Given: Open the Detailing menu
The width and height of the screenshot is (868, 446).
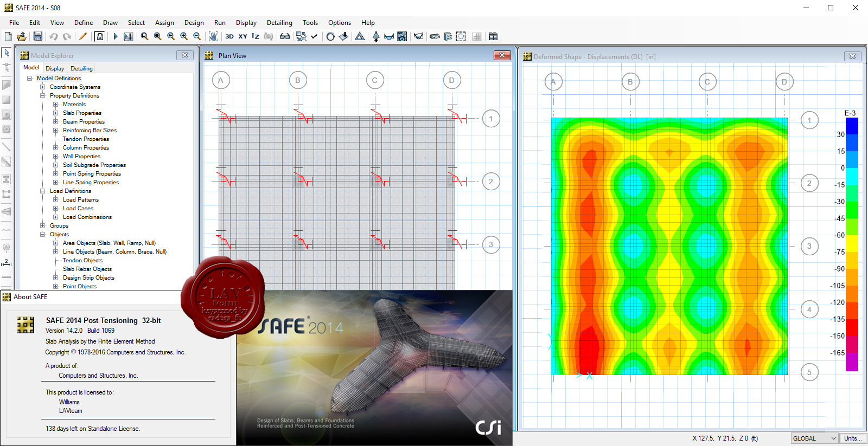Looking at the screenshot, I should (279, 23).
